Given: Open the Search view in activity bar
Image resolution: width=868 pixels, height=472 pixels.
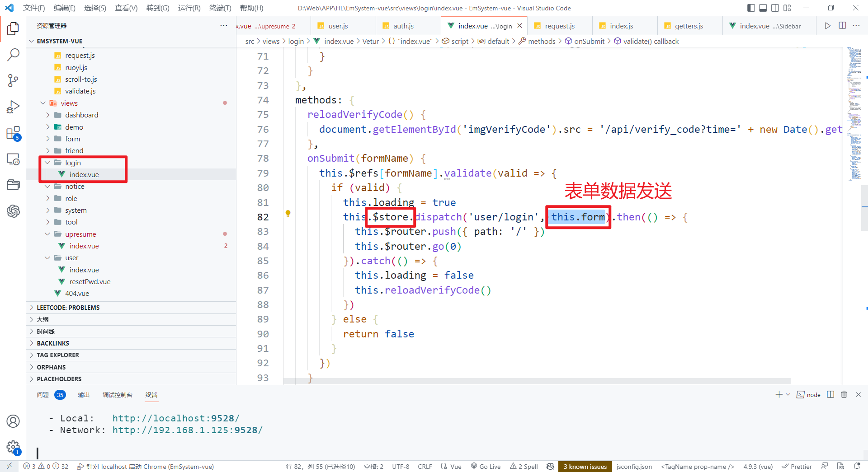Looking at the screenshot, I should click(x=13, y=55).
